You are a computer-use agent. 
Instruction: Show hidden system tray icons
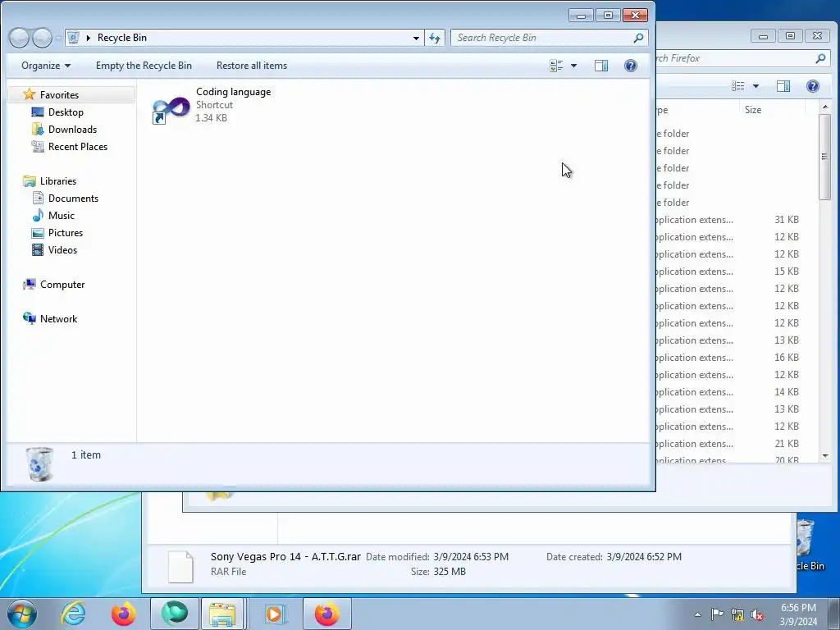pyautogui.click(x=697, y=614)
